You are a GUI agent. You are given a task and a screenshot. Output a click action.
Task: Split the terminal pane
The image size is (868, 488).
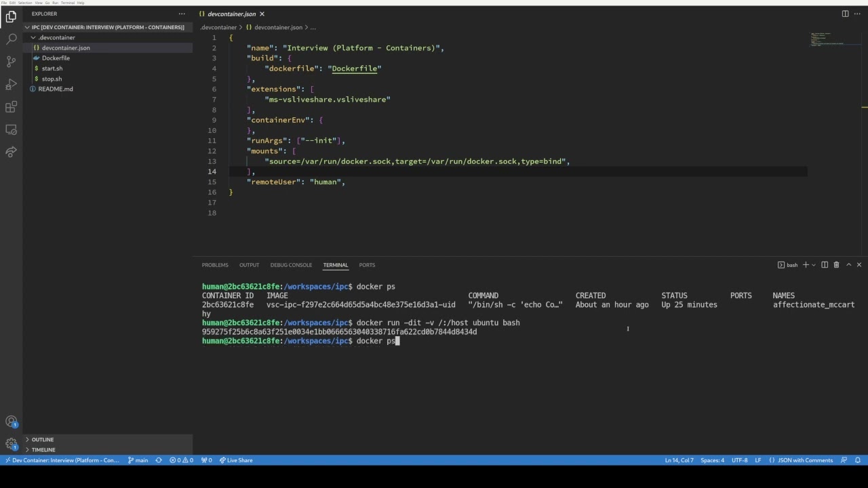point(825,265)
